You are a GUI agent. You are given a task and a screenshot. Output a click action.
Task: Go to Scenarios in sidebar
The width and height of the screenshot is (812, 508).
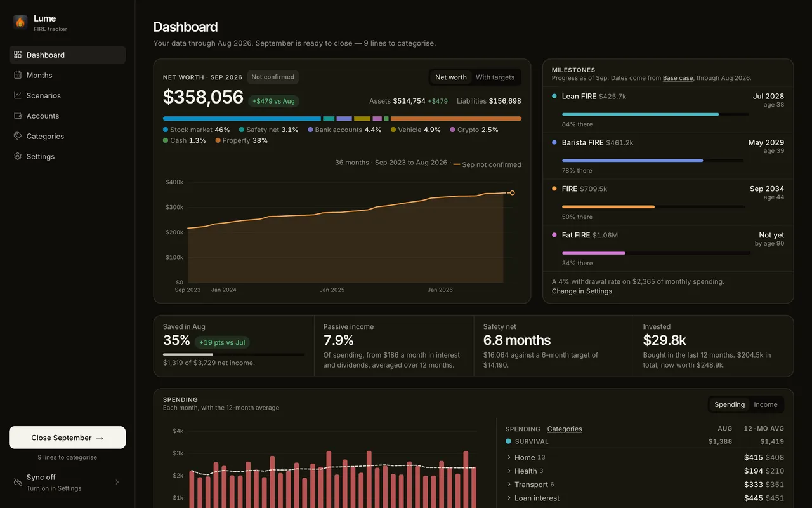click(67, 95)
